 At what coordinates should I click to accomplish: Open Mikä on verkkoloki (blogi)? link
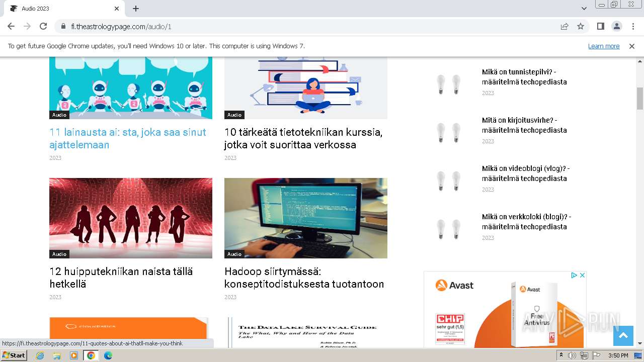pyautogui.click(x=526, y=222)
